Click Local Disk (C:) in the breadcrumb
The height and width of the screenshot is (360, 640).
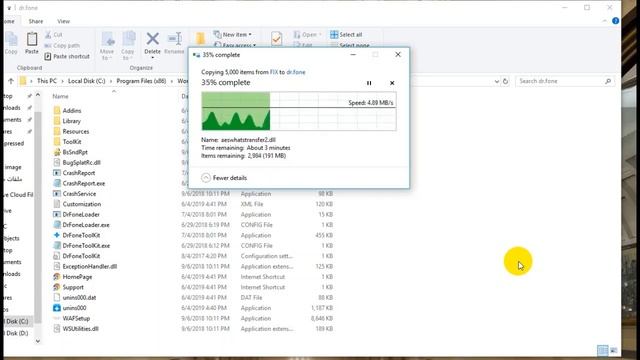click(87, 81)
